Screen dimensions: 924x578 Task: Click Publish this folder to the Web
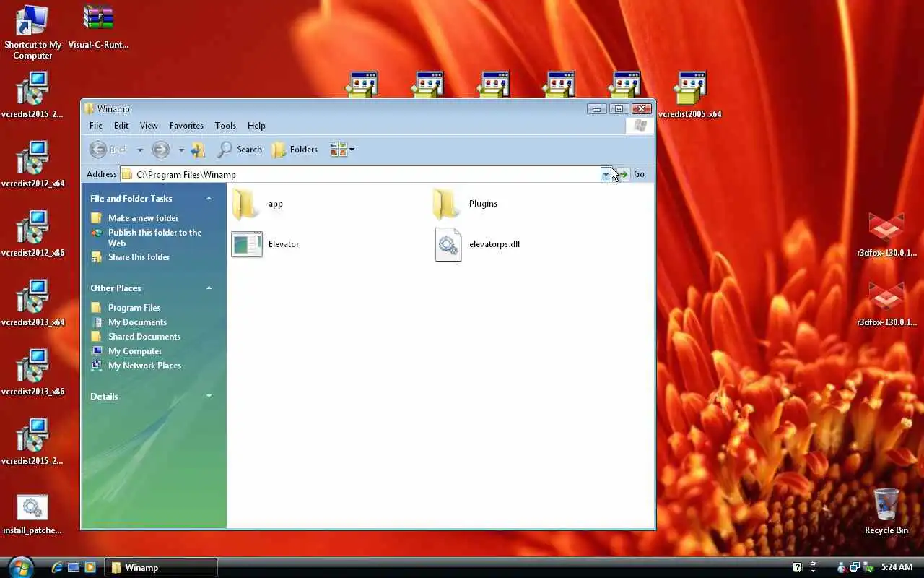154,238
